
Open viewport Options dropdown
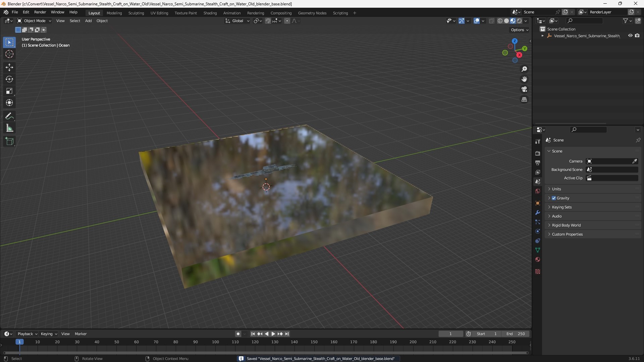click(x=519, y=30)
